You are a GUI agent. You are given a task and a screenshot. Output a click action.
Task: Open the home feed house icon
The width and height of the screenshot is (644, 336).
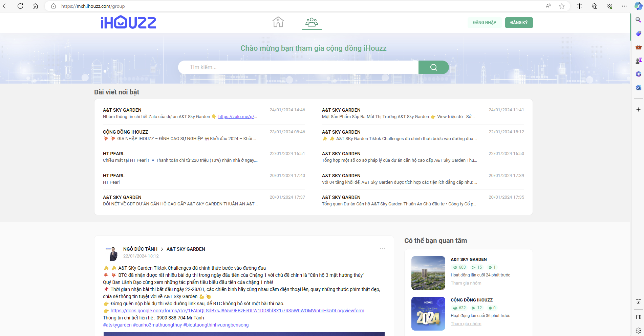click(x=278, y=22)
